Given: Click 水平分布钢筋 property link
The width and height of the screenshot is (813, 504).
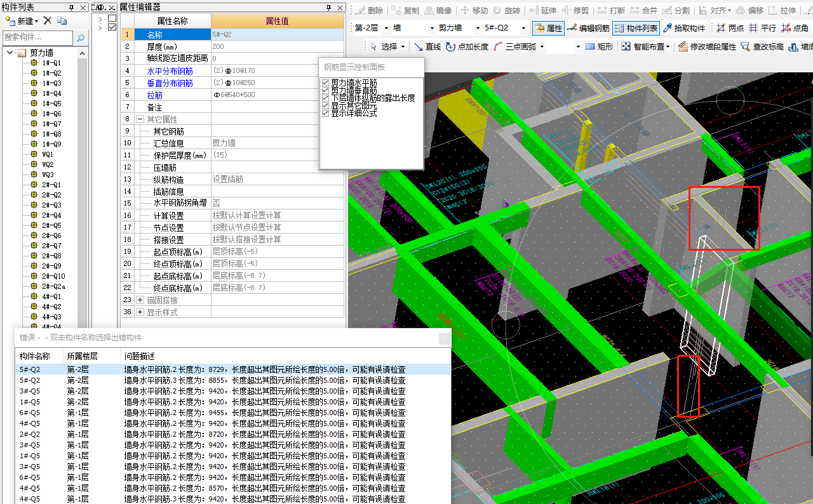Looking at the screenshot, I should pos(170,70).
